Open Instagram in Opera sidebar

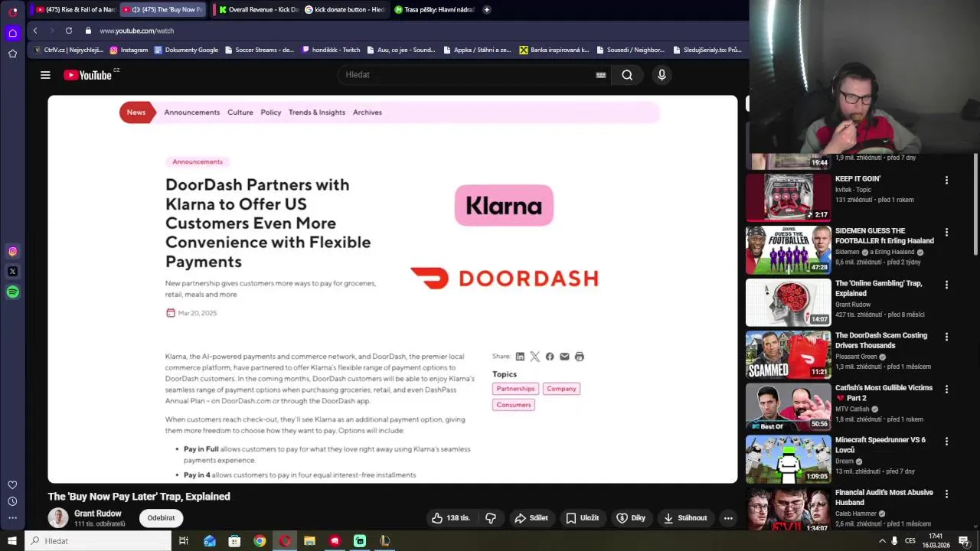(12, 251)
